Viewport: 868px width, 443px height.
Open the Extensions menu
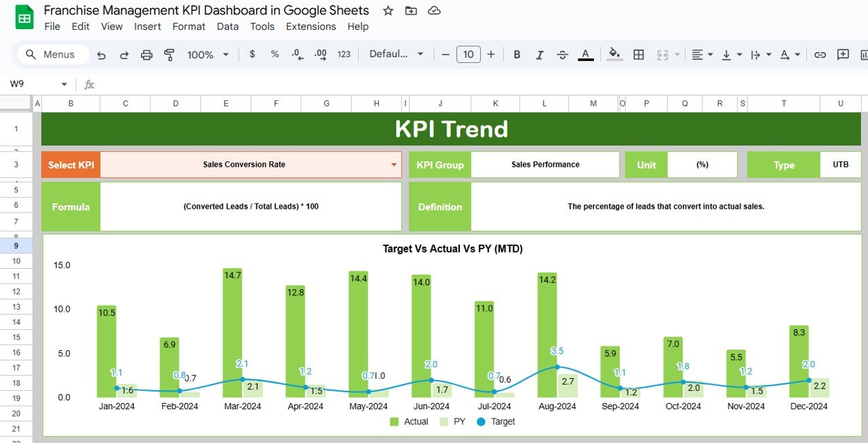click(x=311, y=26)
